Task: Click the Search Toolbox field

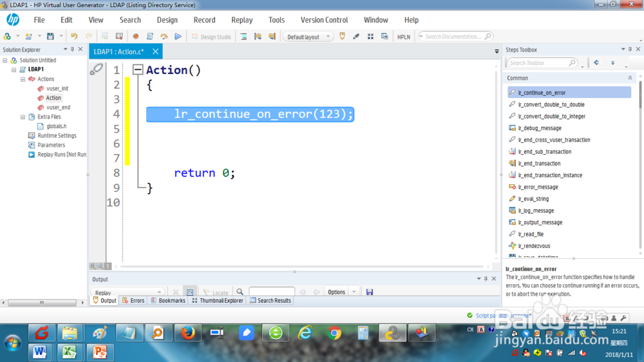Action: pos(542,63)
